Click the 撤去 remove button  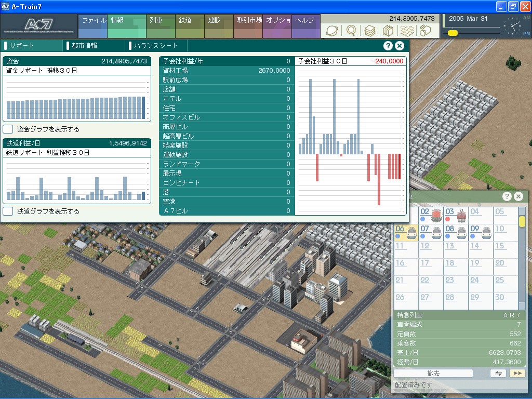[433, 374]
